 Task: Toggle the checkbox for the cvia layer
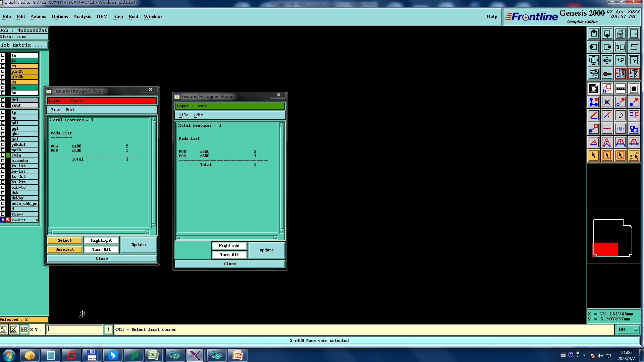pos(3,155)
